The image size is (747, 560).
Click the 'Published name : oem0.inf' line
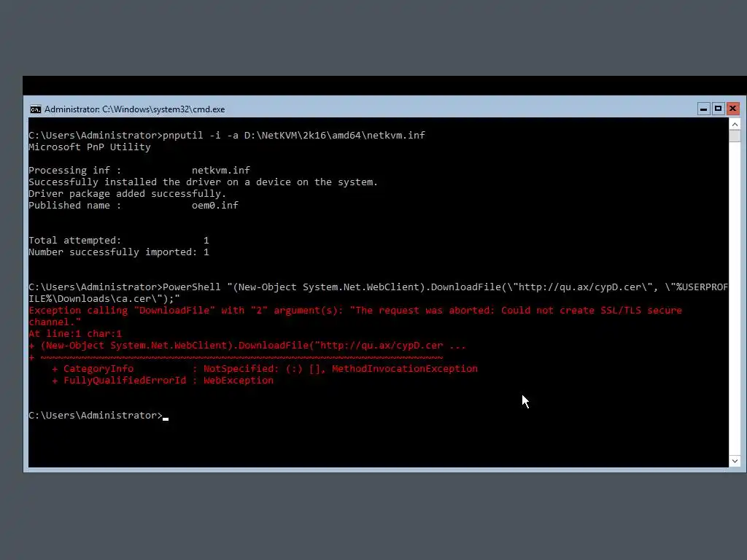coord(133,205)
